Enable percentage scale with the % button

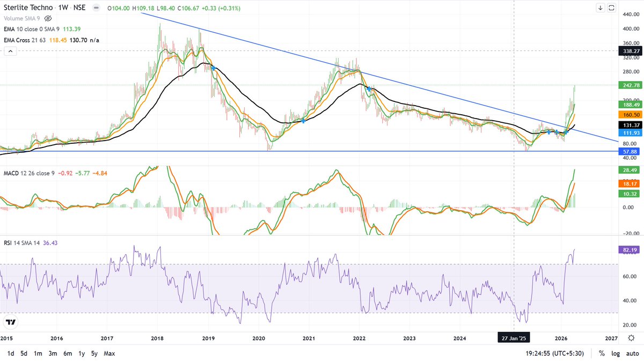pyautogui.click(x=602, y=353)
